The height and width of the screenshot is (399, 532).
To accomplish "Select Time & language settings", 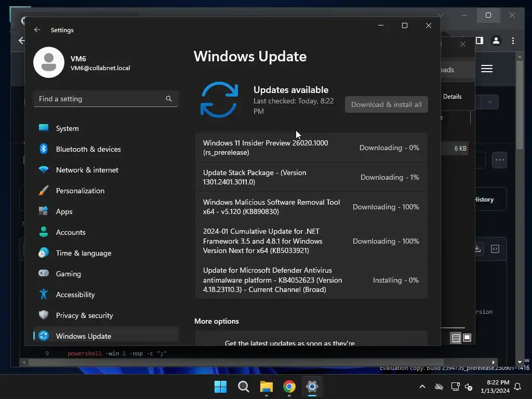I will tap(106, 253).
